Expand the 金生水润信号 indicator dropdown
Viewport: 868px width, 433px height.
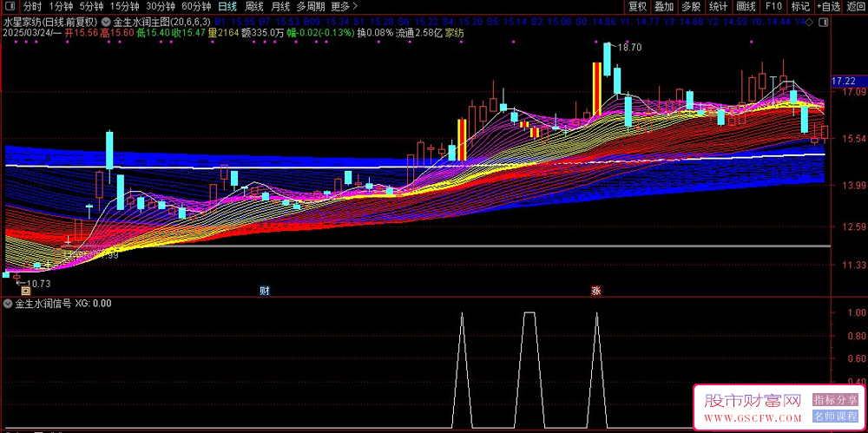tap(8, 303)
